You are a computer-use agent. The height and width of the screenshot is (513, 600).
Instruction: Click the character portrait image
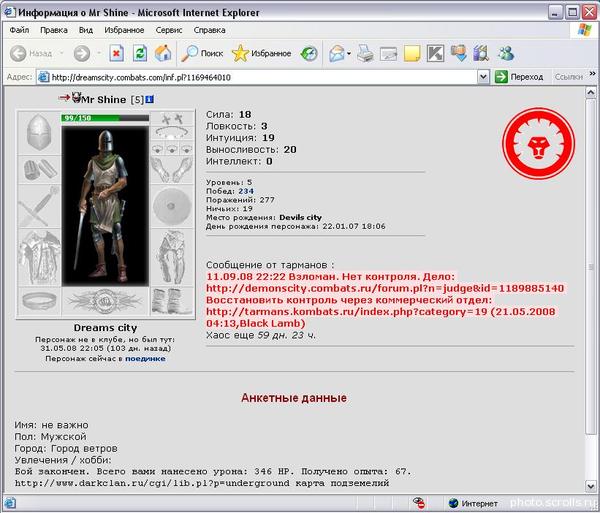(x=105, y=206)
